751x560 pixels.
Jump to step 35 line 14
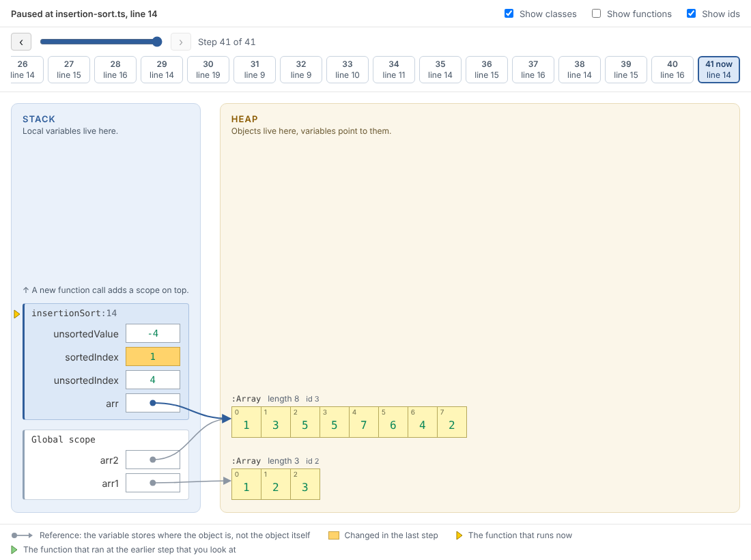pos(440,70)
